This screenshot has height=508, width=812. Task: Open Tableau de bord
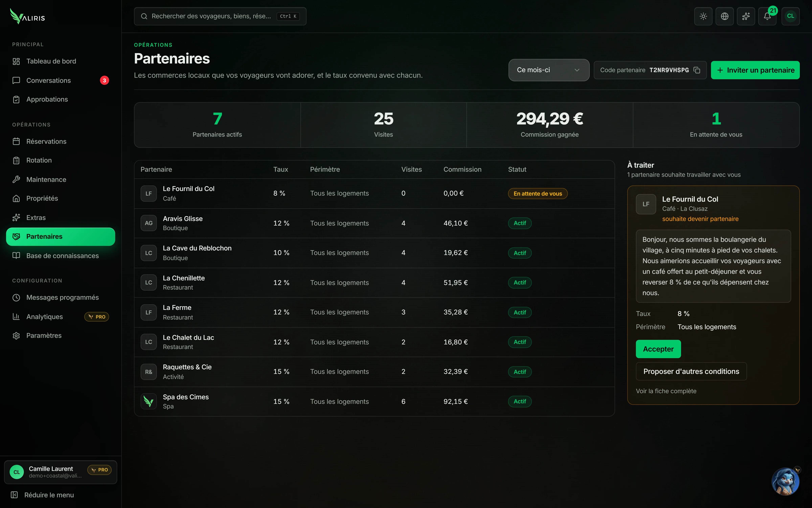click(x=60, y=61)
